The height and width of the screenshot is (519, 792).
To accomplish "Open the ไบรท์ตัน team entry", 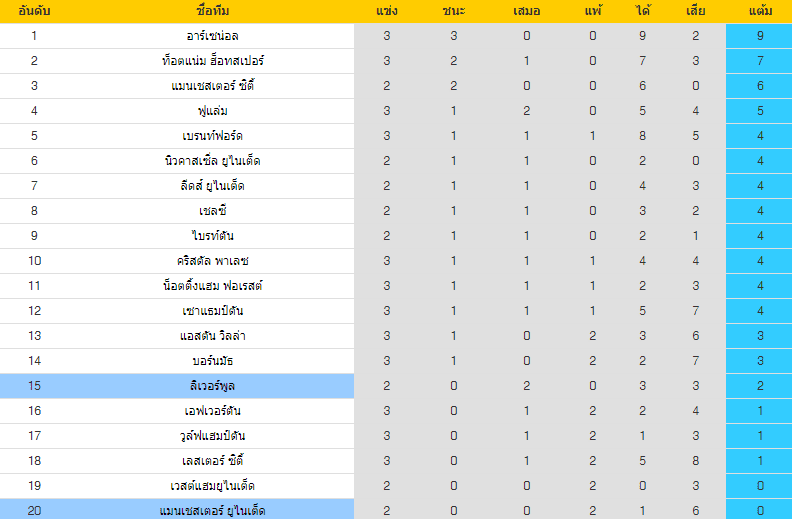I will coord(213,236).
